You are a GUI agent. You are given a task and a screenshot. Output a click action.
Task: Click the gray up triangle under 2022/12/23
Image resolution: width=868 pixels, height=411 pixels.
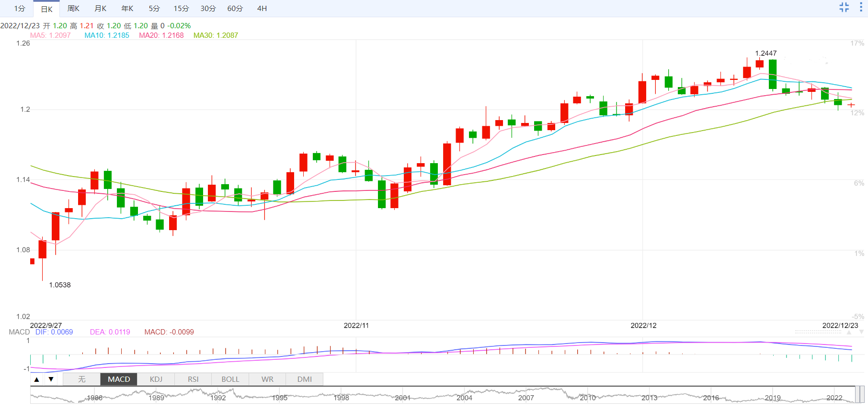(x=849, y=332)
